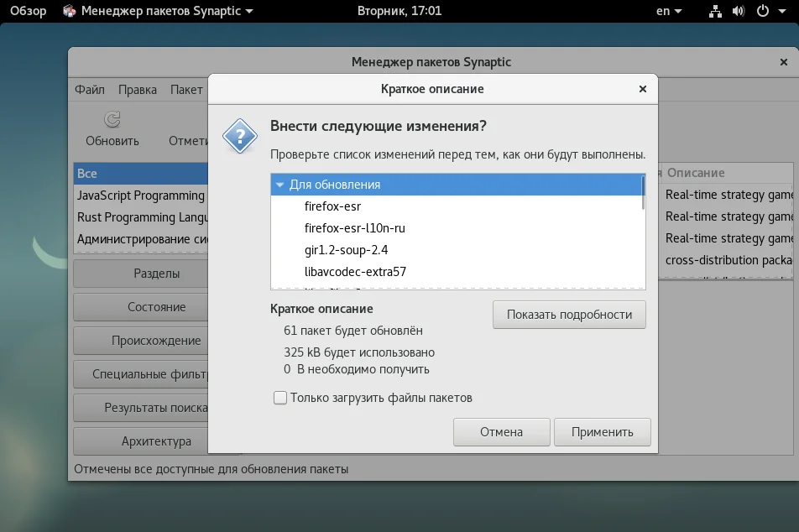The image size is (799, 532).
Task: Select firefox-esr-l10n-ru in the list
Action: pos(458,228)
